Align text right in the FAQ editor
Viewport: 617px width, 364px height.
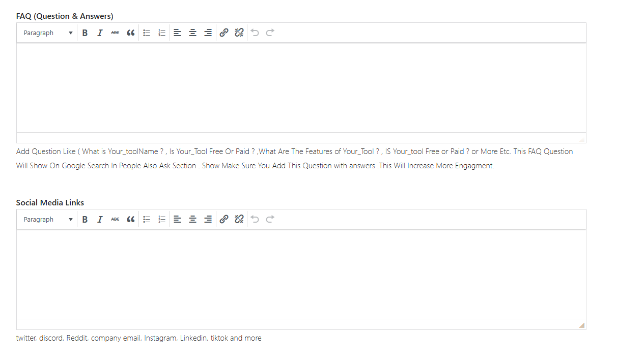pyautogui.click(x=208, y=33)
